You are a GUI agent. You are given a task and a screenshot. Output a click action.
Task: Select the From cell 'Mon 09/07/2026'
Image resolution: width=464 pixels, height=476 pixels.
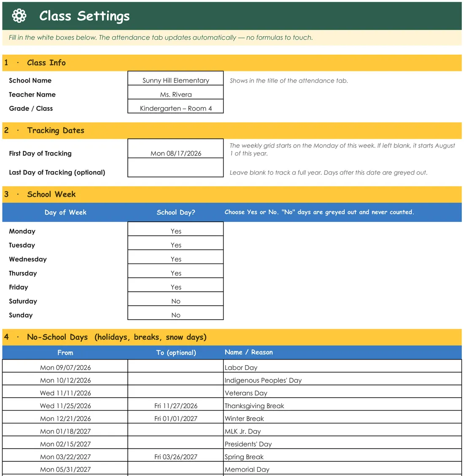coord(65,366)
